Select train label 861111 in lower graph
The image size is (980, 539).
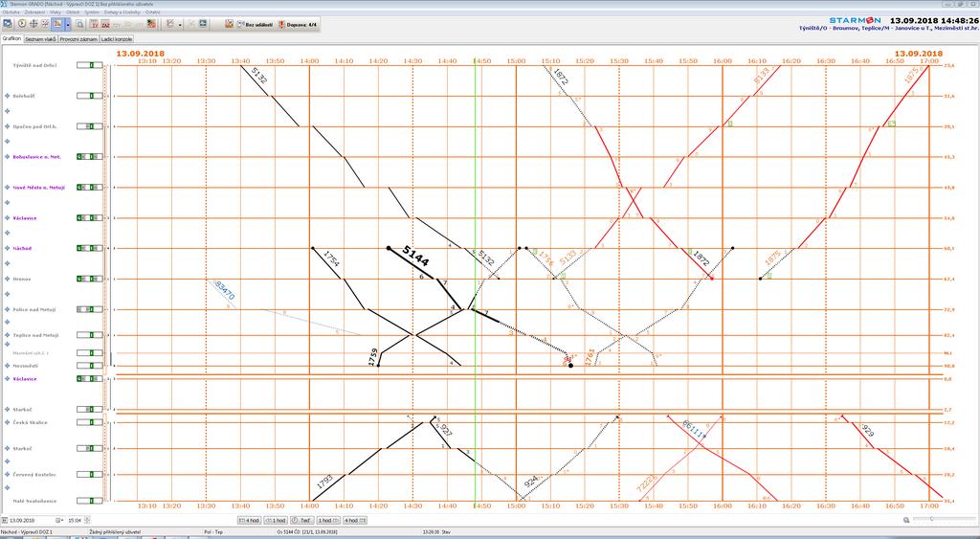(x=695, y=430)
